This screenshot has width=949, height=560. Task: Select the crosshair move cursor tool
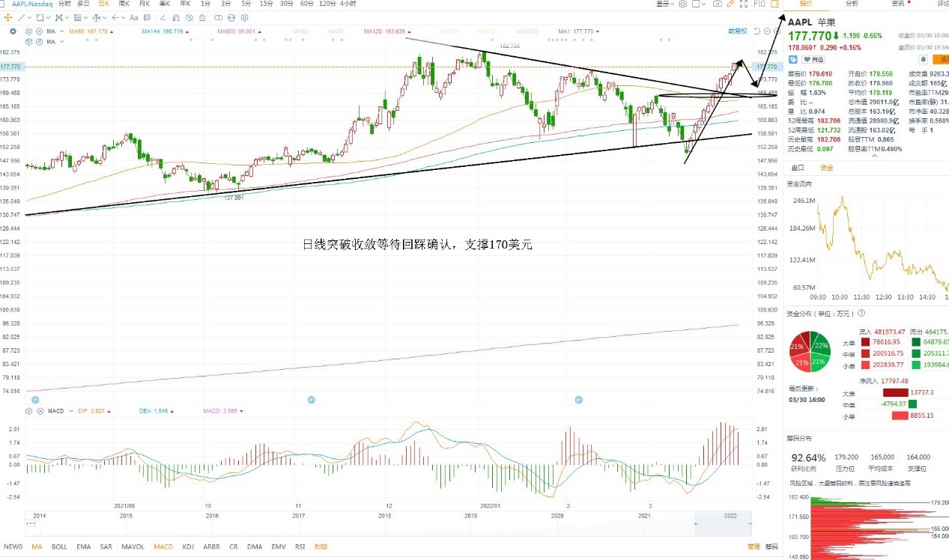[8, 17]
